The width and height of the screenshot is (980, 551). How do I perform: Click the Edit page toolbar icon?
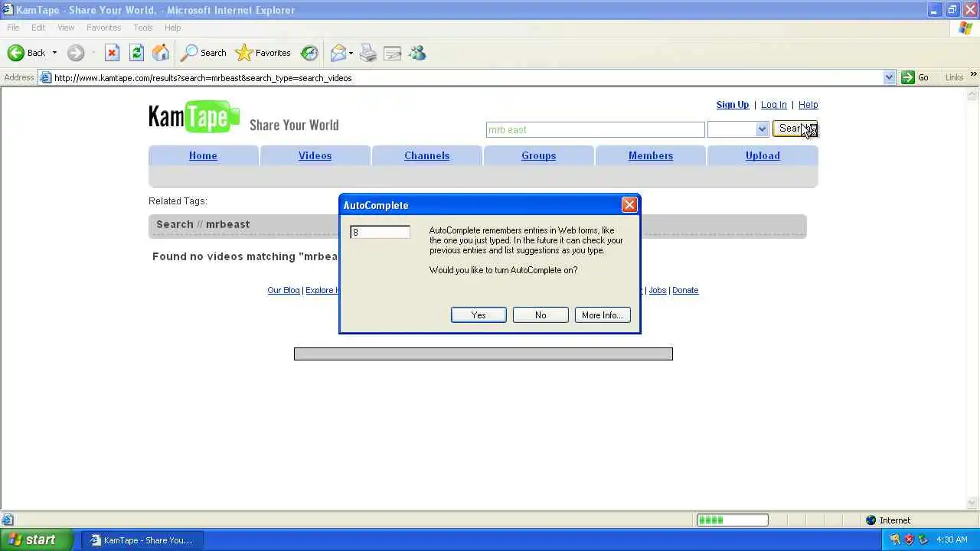(393, 53)
